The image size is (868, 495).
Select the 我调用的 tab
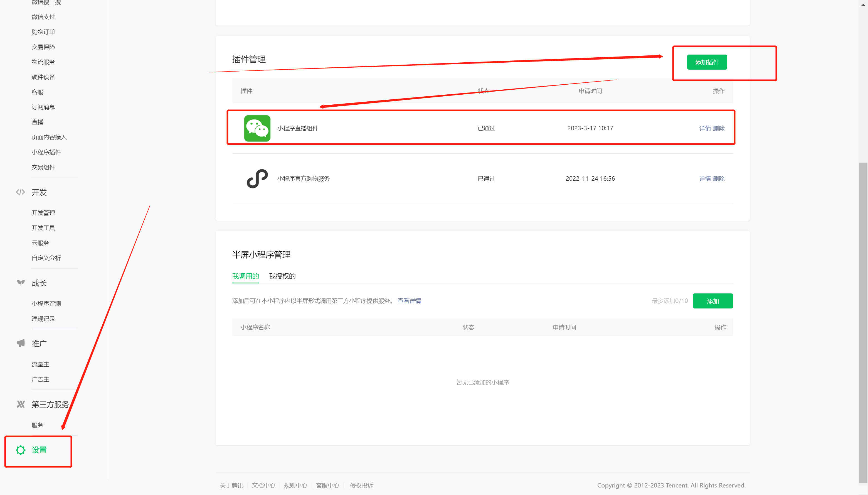(x=245, y=276)
